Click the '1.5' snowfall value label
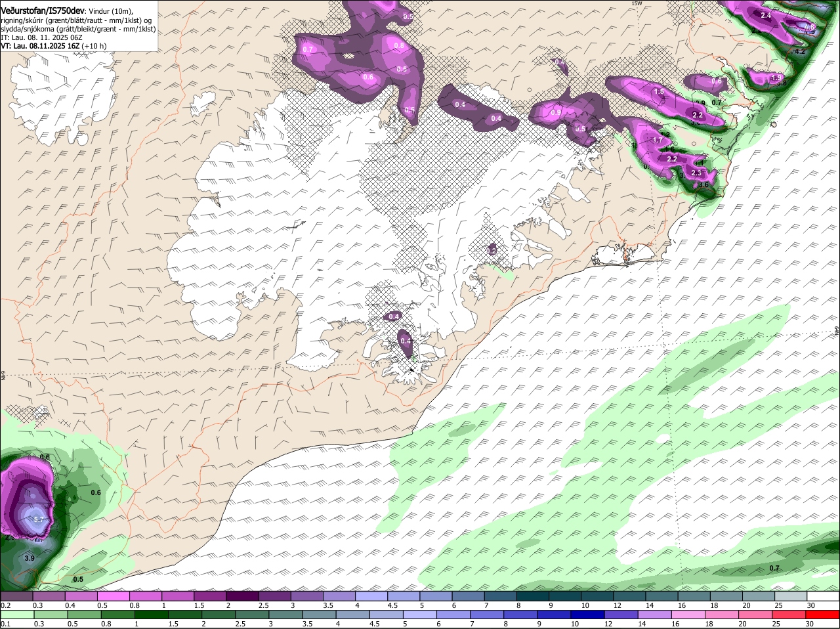Viewport: 840px width, 629px height. click(660, 92)
